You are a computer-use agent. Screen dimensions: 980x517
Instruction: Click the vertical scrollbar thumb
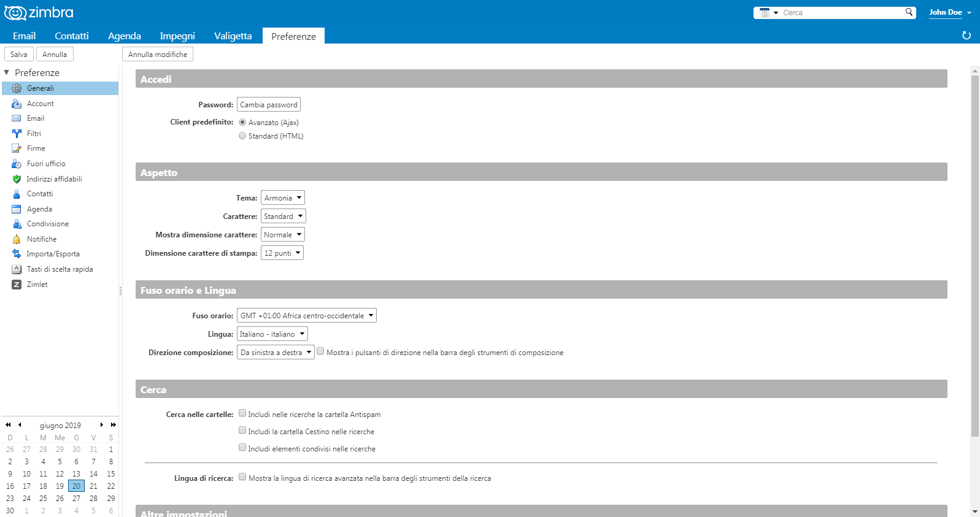[x=975, y=256]
